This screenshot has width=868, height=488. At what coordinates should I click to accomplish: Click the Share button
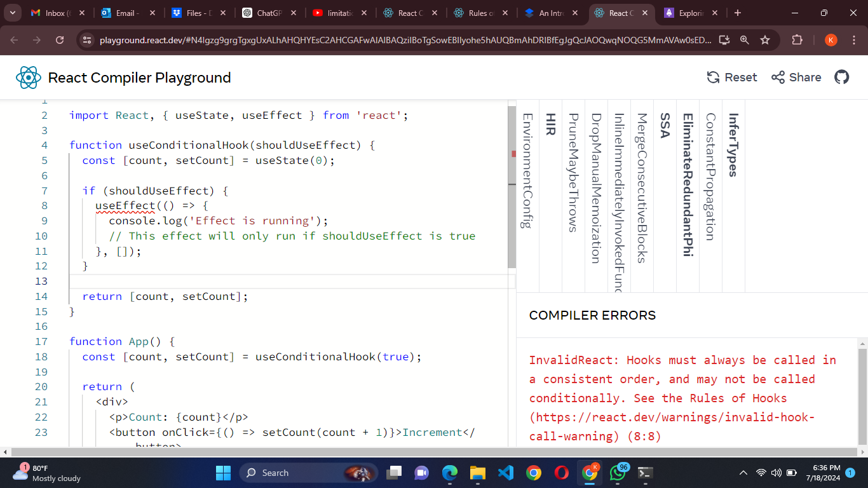point(796,78)
